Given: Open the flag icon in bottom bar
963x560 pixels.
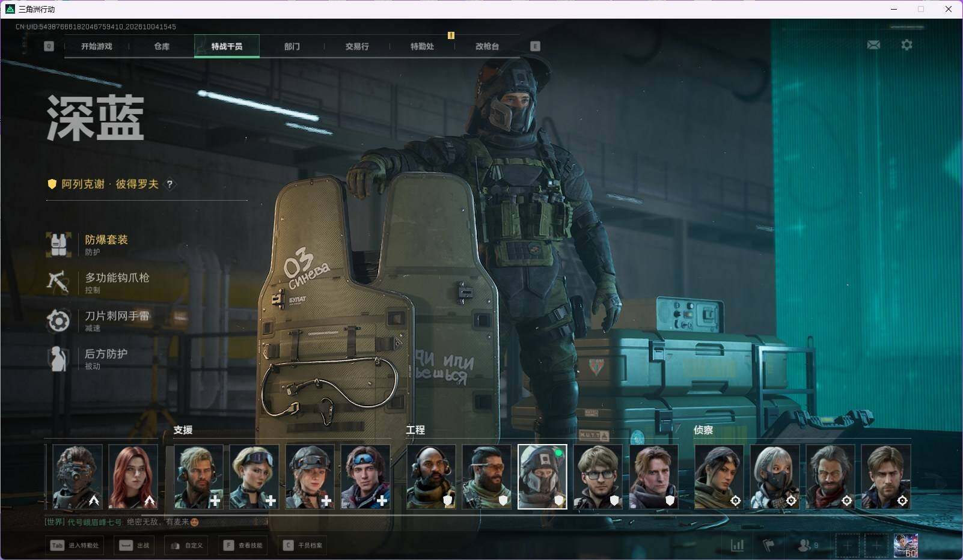Looking at the screenshot, I should [x=769, y=545].
